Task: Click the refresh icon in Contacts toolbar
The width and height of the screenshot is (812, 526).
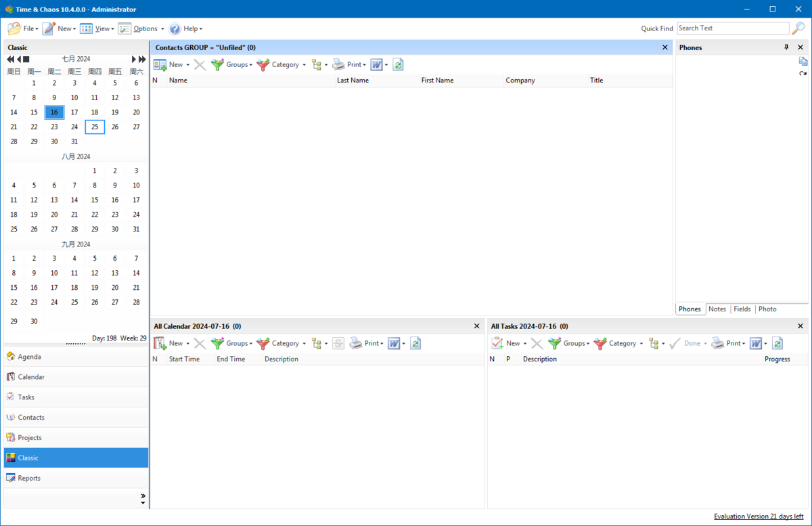Action: pos(398,65)
